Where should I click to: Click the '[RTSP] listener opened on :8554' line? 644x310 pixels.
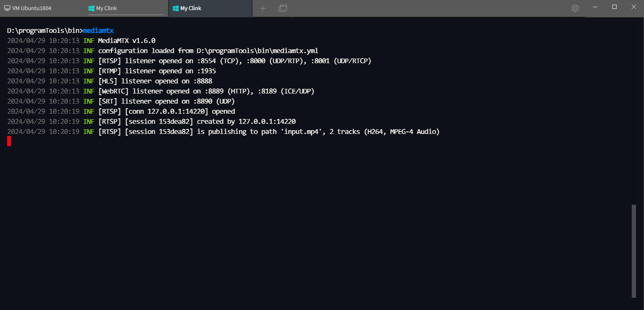point(189,61)
